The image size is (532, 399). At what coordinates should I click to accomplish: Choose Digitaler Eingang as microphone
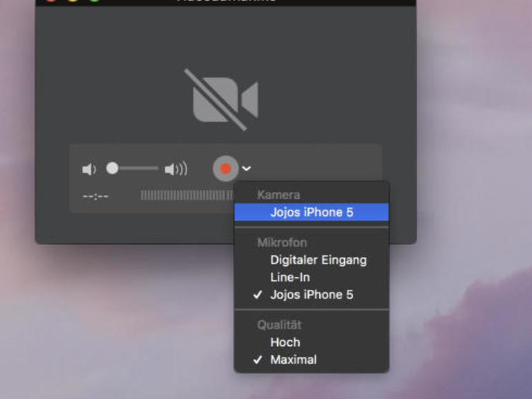coord(312,260)
